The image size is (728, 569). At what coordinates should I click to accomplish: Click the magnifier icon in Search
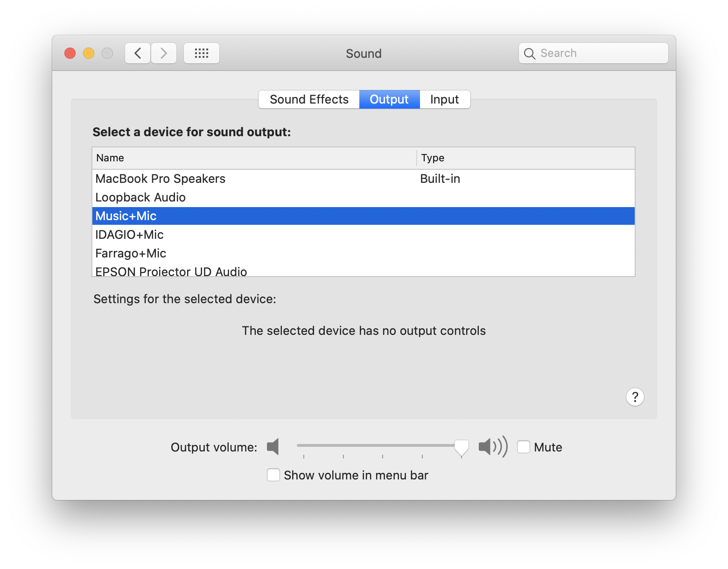click(530, 54)
